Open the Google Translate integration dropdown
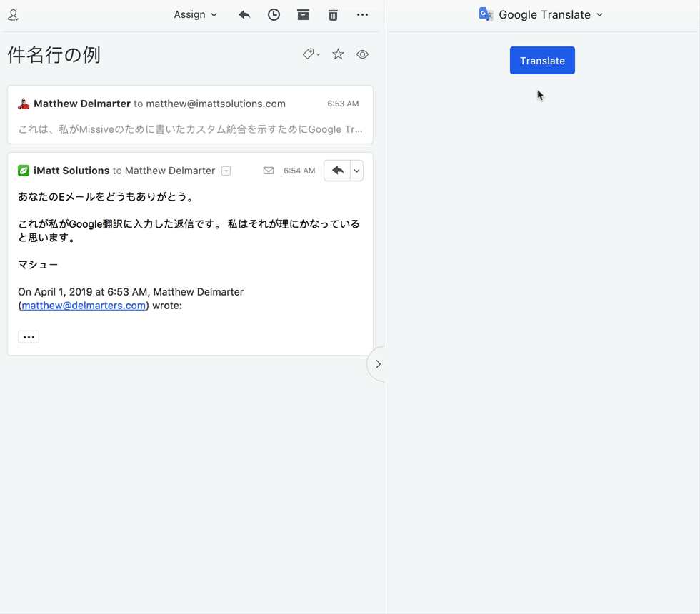The height and width of the screenshot is (614, 700). click(541, 15)
